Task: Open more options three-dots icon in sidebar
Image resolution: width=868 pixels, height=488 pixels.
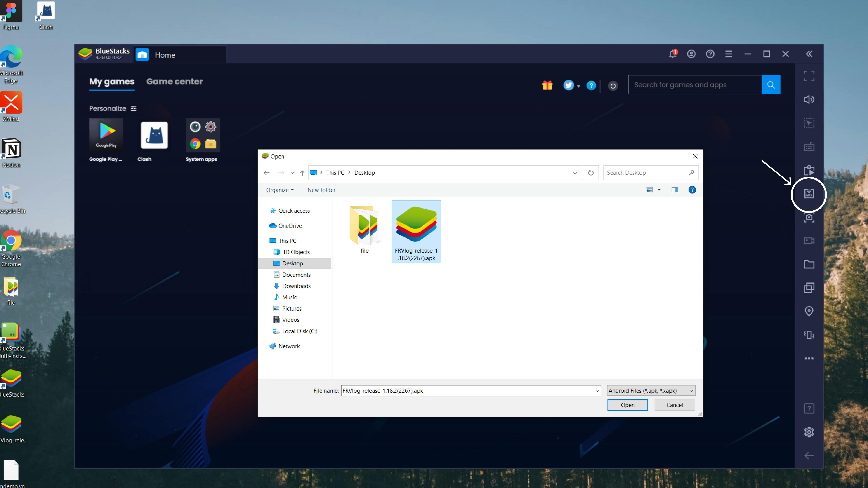Action: tap(809, 358)
